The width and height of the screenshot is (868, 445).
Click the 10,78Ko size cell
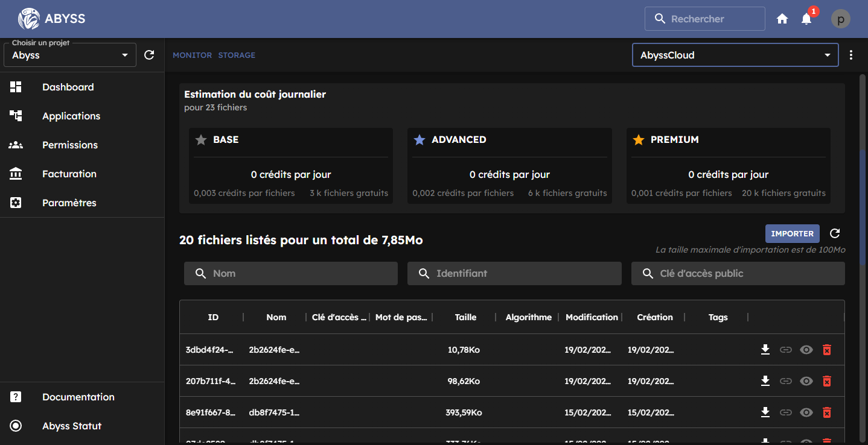click(x=464, y=350)
